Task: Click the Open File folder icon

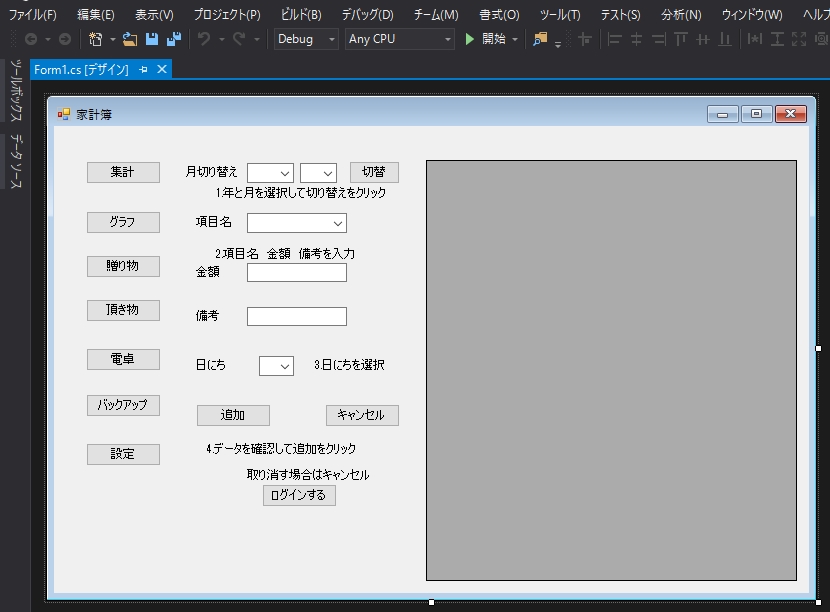Action: [130, 39]
